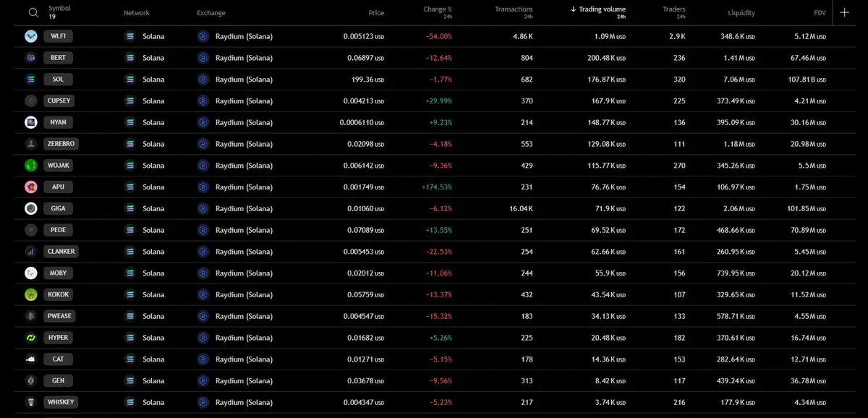This screenshot has height=418, width=868.
Task: Sort by Trading volume 24h column
Action: (x=598, y=12)
